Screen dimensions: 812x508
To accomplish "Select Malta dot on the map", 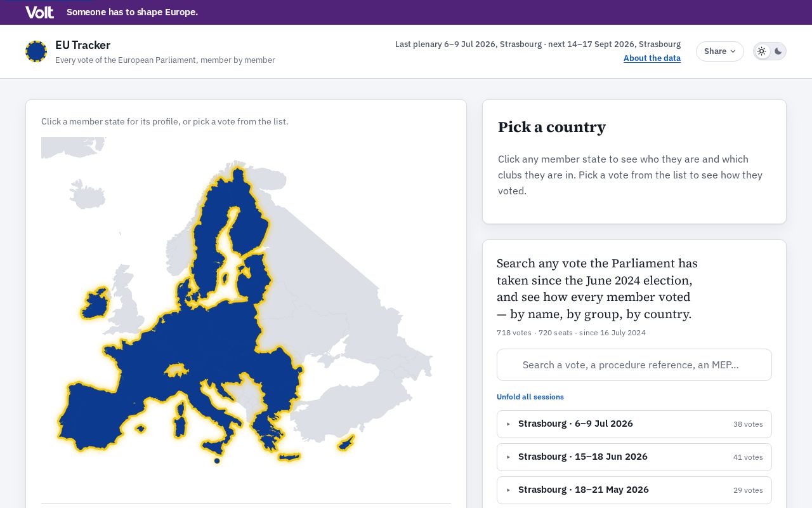I will [x=217, y=461].
